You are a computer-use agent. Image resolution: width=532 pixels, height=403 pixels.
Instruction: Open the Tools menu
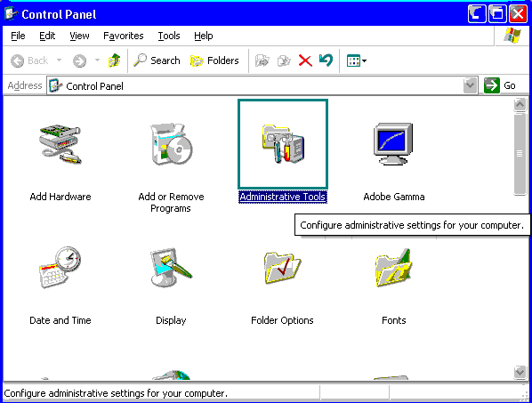(169, 36)
